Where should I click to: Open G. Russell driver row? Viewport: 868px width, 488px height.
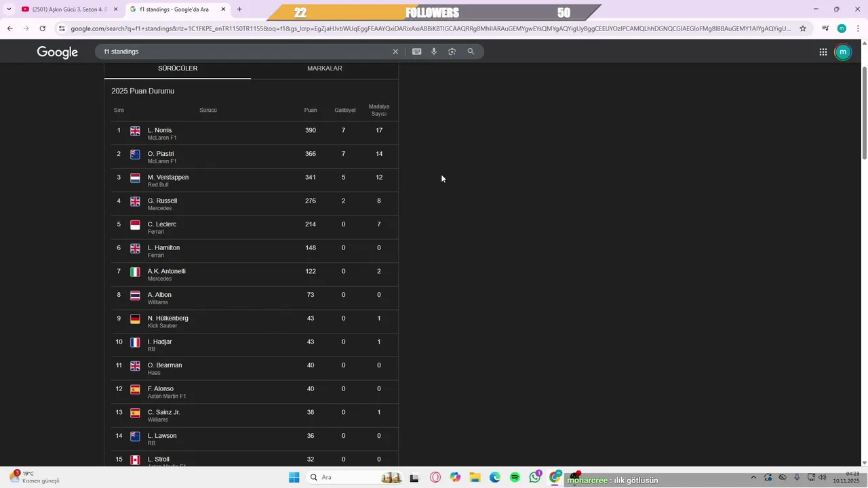(254, 204)
